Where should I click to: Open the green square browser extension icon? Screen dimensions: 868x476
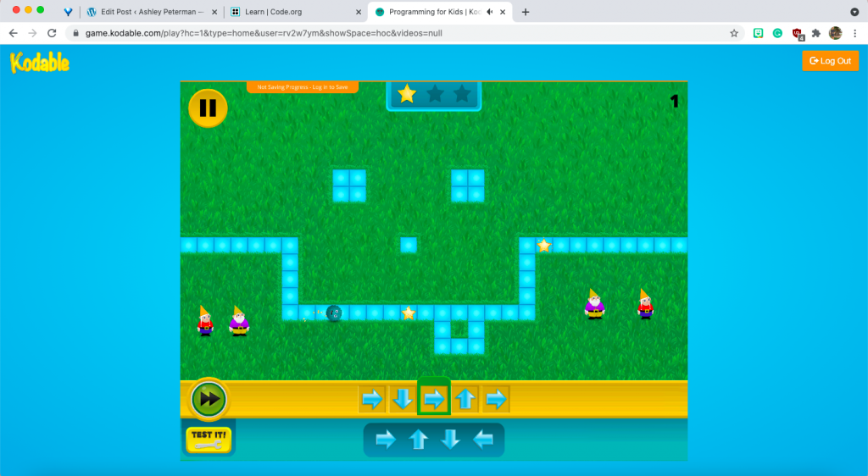click(759, 33)
